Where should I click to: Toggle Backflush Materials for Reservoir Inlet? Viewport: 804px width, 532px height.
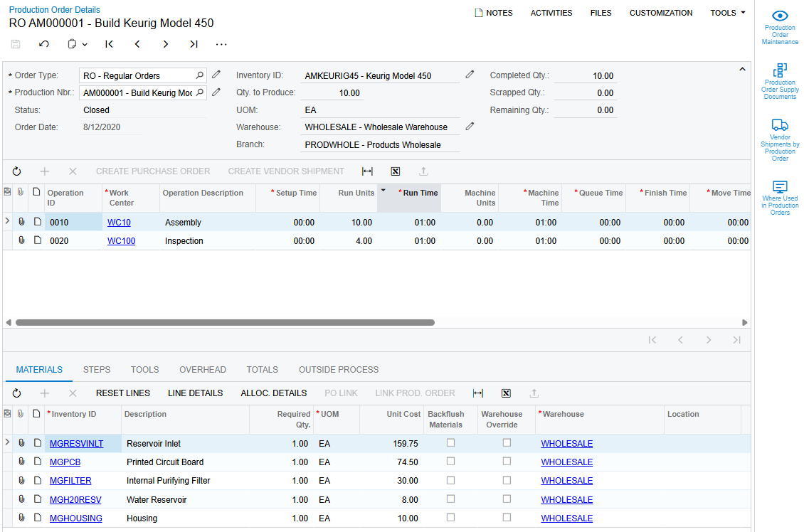click(450, 443)
